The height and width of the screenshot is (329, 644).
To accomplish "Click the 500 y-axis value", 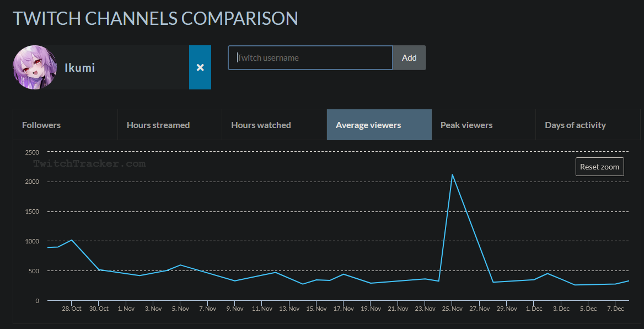I will 34,271.
